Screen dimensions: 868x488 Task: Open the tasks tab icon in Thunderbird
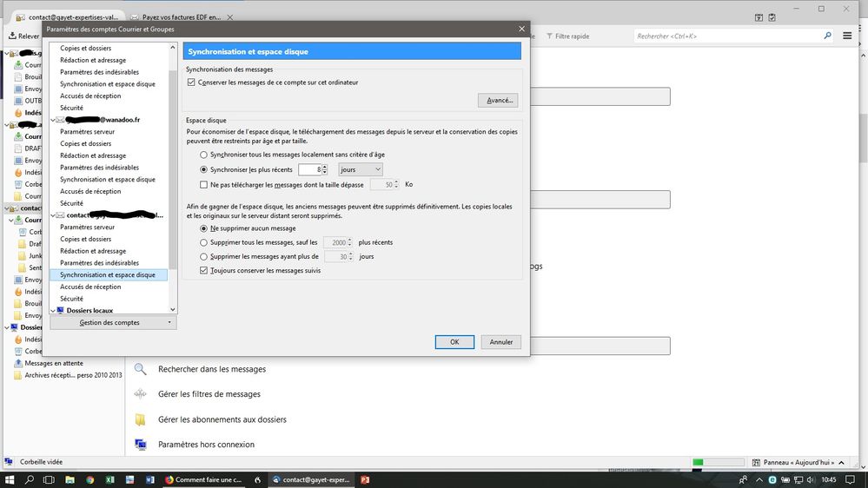tap(772, 17)
